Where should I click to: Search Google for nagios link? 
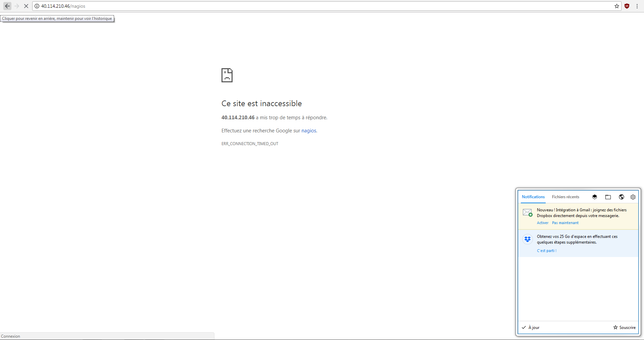[309, 131]
